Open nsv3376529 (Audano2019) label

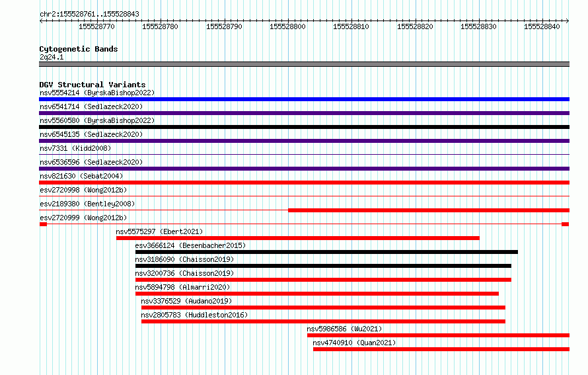click(x=186, y=301)
